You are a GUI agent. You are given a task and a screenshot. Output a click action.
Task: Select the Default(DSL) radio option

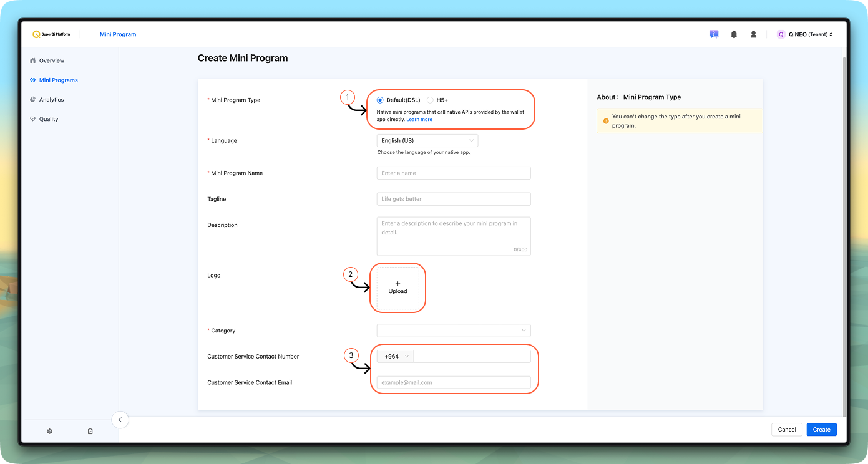coord(381,100)
